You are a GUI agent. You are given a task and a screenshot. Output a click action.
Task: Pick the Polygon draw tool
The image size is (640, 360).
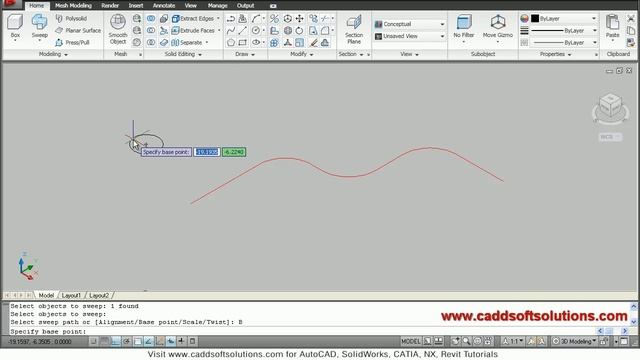point(231,42)
